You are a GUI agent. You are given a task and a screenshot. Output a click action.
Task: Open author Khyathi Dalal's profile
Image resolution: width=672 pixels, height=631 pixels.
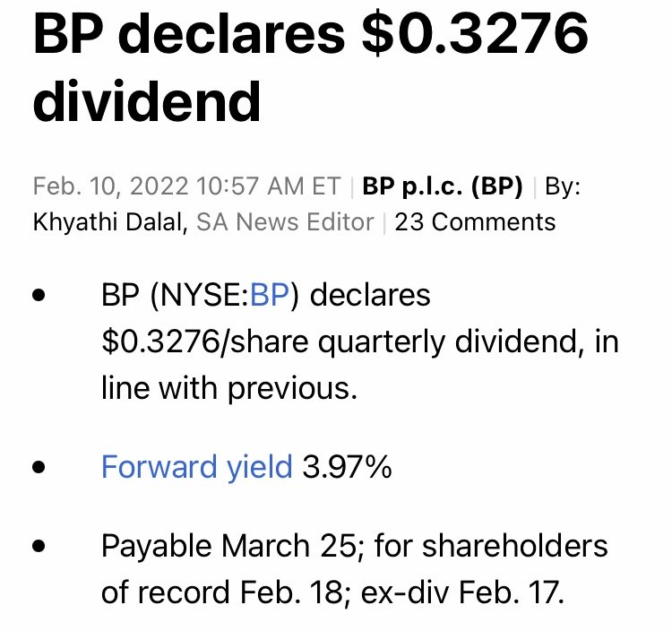(110, 222)
